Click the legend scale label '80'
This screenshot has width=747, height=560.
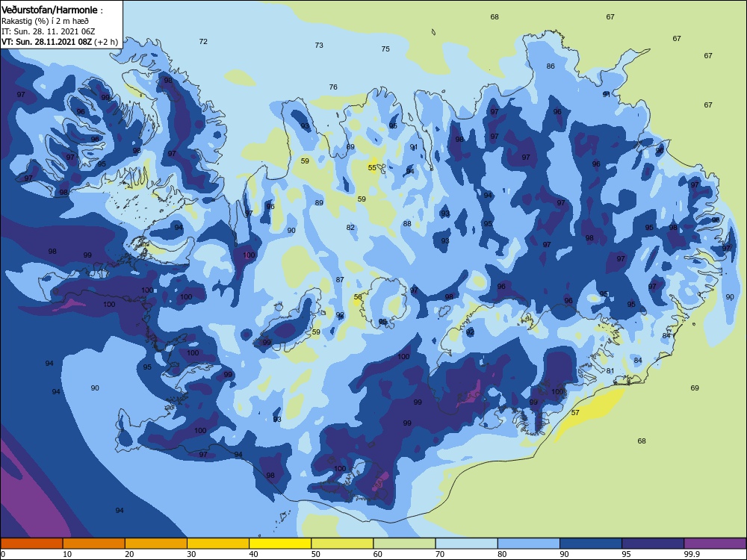(x=502, y=554)
